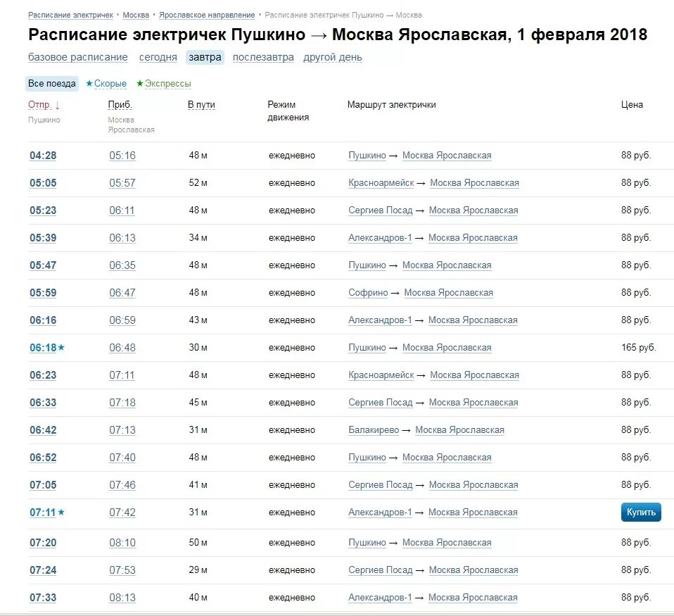Open the 07:33 departure train
The height and width of the screenshot is (616, 674).
[x=43, y=598]
